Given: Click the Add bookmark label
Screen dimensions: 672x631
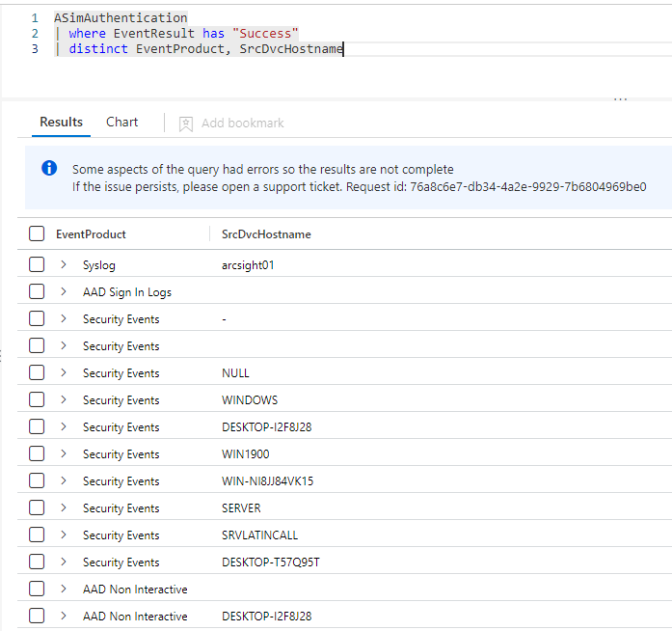Looking at the screenshot, I should 243,123.
